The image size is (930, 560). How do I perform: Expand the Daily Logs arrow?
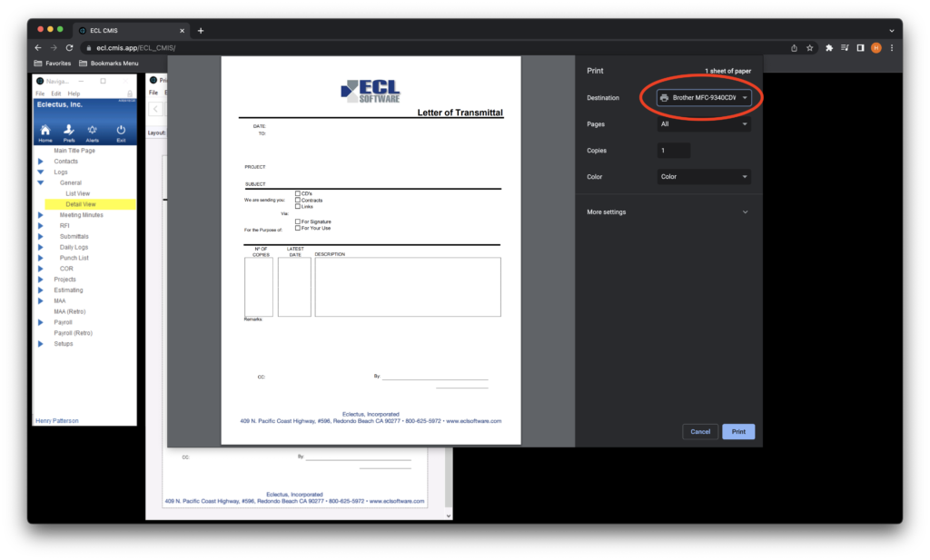(x=40, y=247)
